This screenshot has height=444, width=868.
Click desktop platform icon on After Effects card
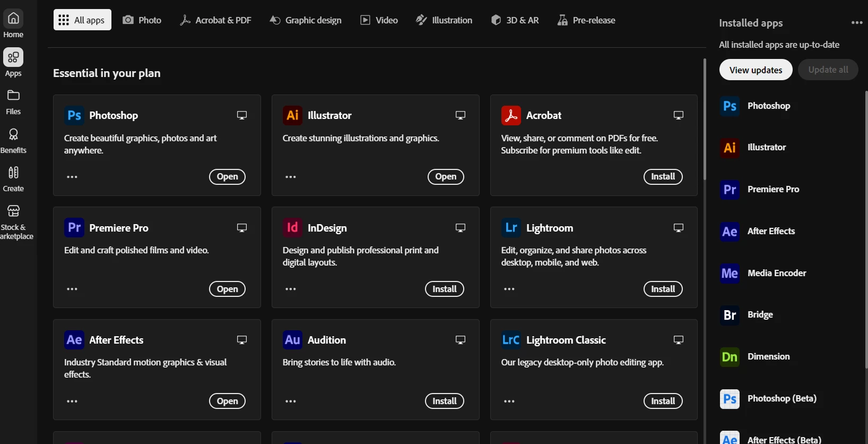pos(242,340)
